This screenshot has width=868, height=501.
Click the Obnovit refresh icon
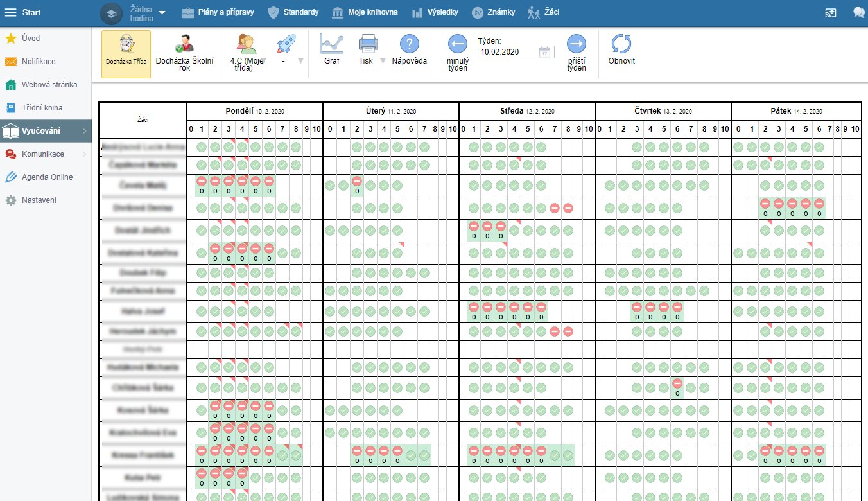tap(621, 45)
